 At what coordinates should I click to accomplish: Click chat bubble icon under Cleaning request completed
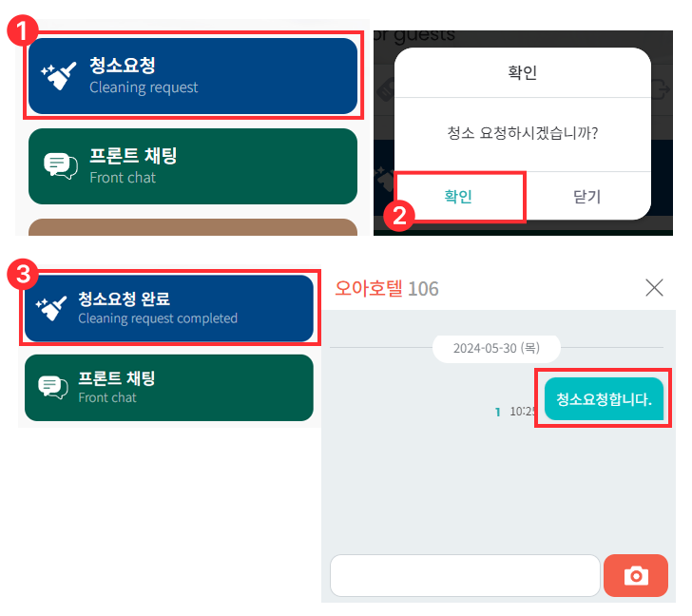pyautogui.click(x=52, y=386)
